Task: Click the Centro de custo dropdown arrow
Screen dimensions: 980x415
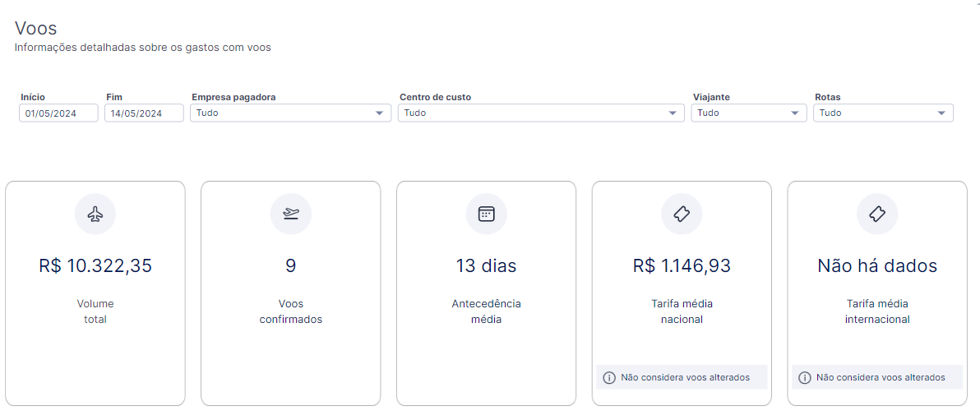Action: (x=673, y=113)
